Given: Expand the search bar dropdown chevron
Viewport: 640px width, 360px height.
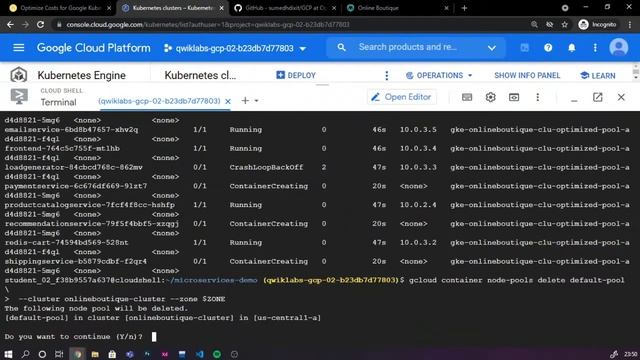Looking at the screenshot, I should click(492, 48).
